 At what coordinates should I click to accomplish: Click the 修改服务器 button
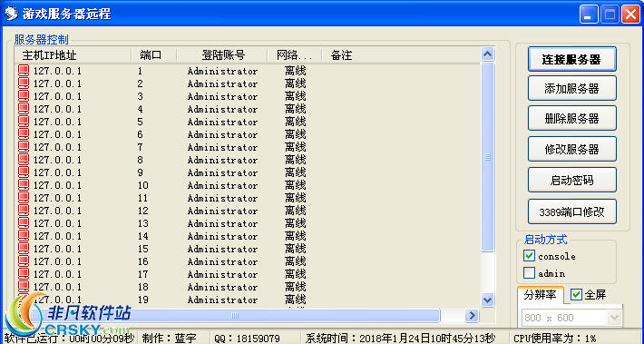coord(571,149)
